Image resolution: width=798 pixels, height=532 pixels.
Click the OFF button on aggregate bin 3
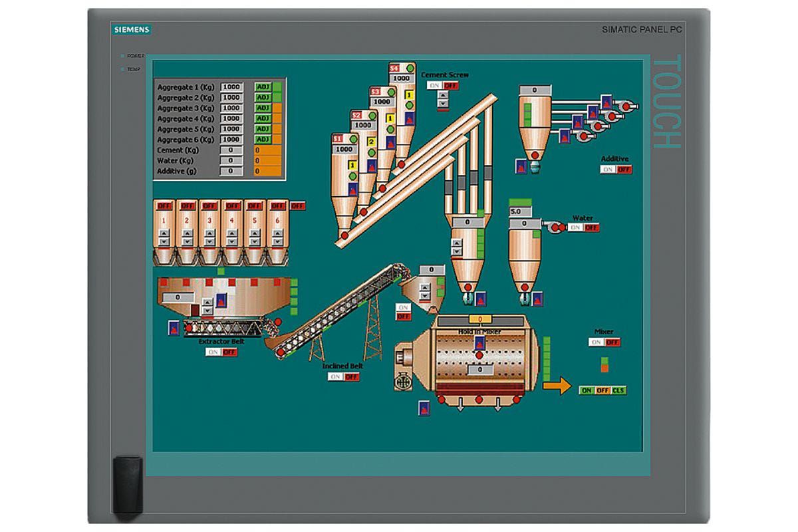(209, 206)
